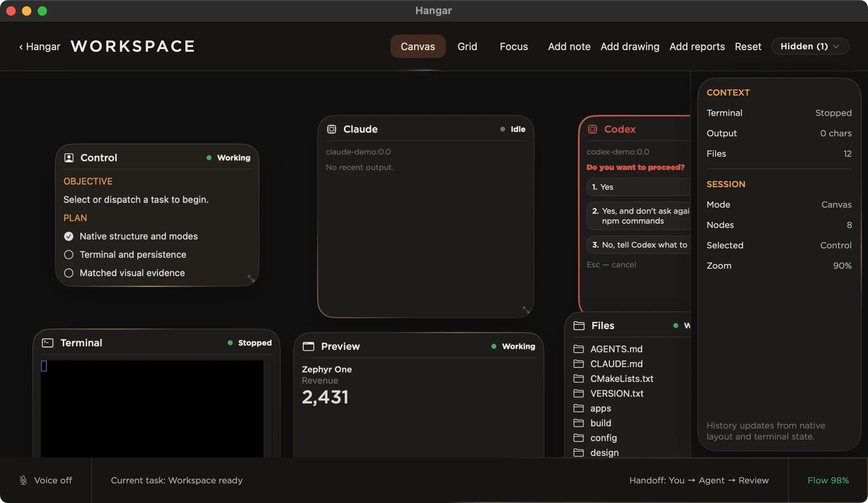Toggle Native structure and modes checkmark
The height and width of the screenshot is (503, 868).
pyautogui.click(x=69, y=236)
